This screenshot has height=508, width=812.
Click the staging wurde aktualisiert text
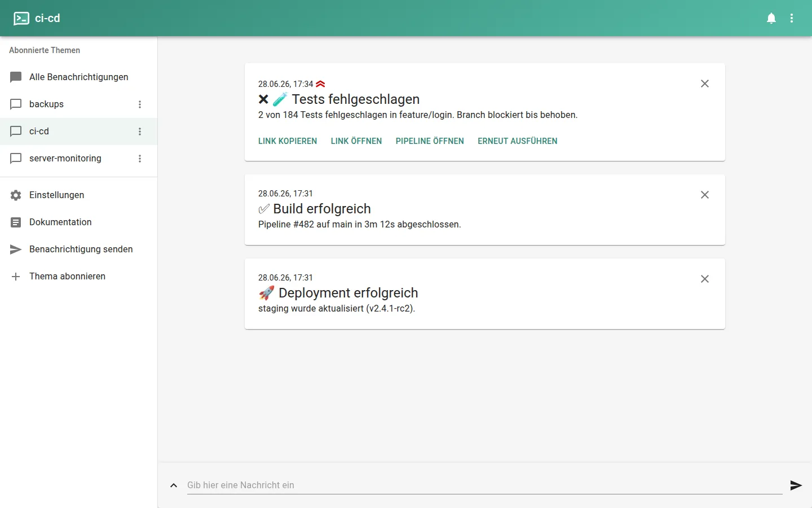337,309
